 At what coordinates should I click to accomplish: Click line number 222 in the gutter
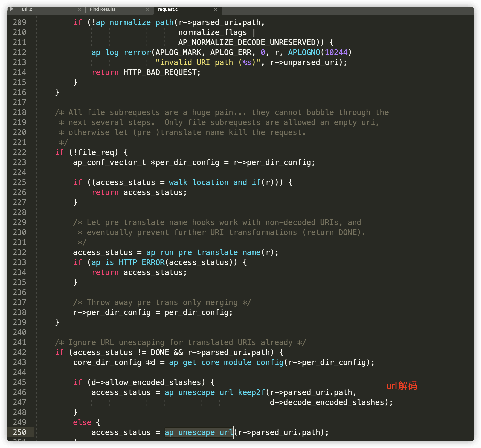click(19, 152)
